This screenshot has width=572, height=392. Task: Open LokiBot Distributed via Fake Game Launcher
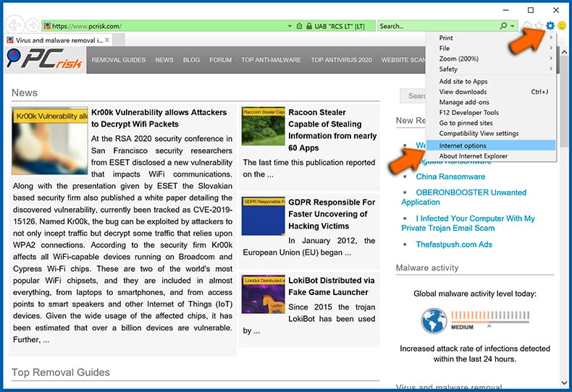331,286
